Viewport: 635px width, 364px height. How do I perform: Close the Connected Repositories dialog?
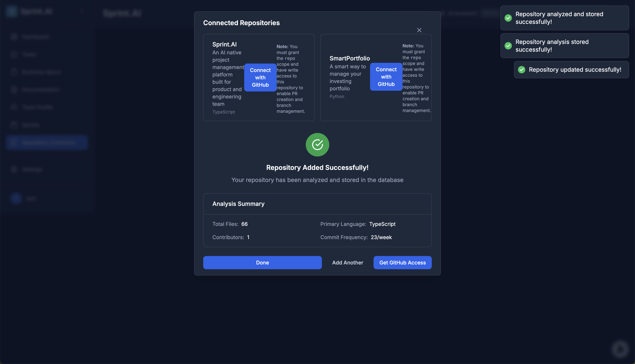pos(419,30)
